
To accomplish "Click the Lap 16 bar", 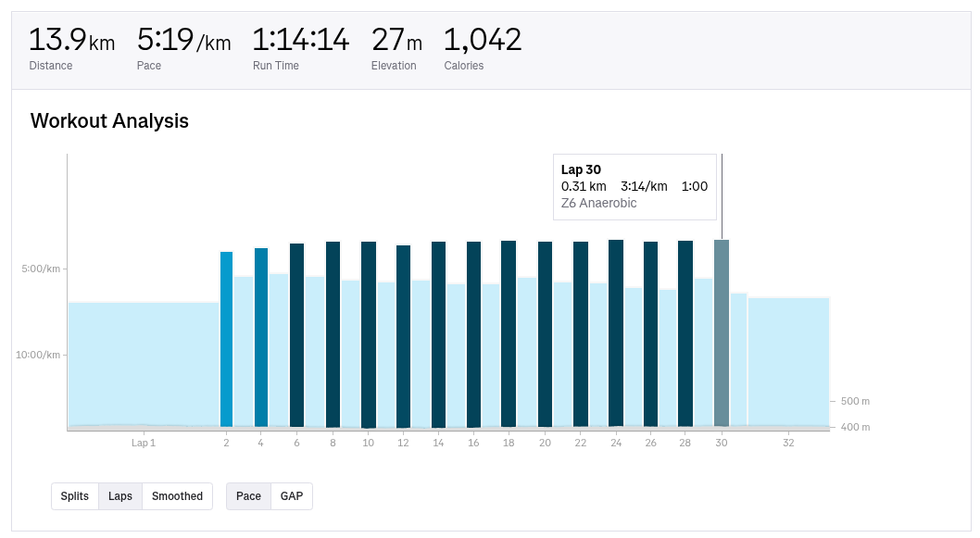I will [473, 334].
